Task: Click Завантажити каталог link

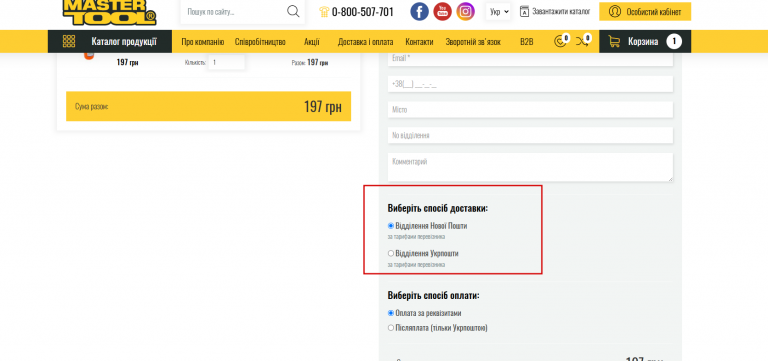Action: (561, 11)
